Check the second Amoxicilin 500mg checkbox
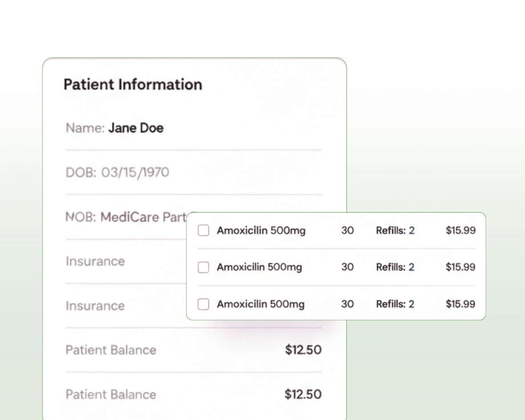The width and height of the screenshot is (525, 420). [203, 267]
